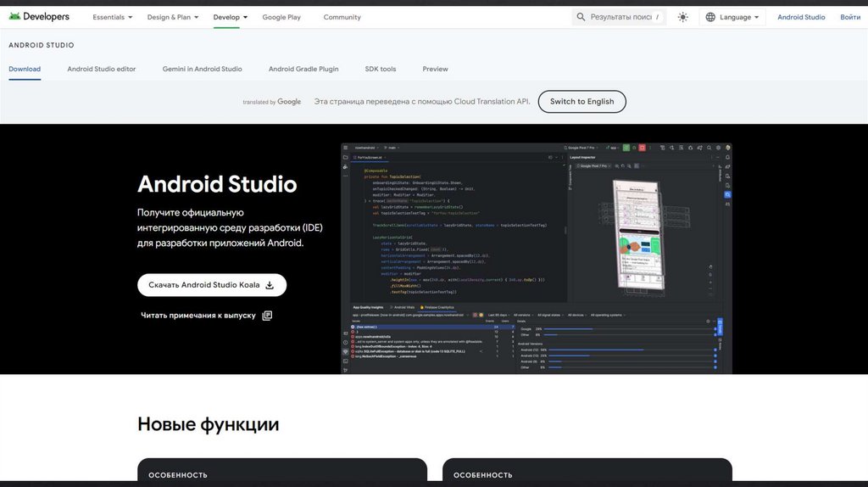Screen dimensions: 868x487
Task: Click the Switch to English button
Action: [581, 102]
